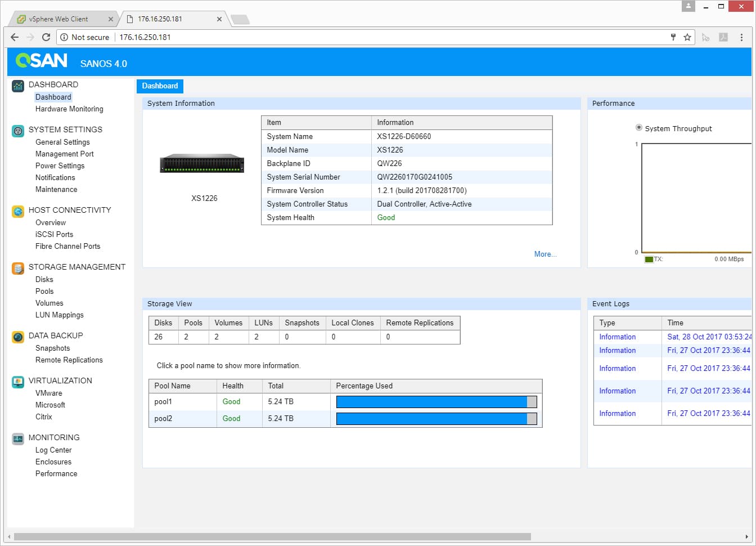The height and width of the screenshot is (546, 756).
Task: Open the Chrome three-dot menu
Action: [x=741, y=37]
